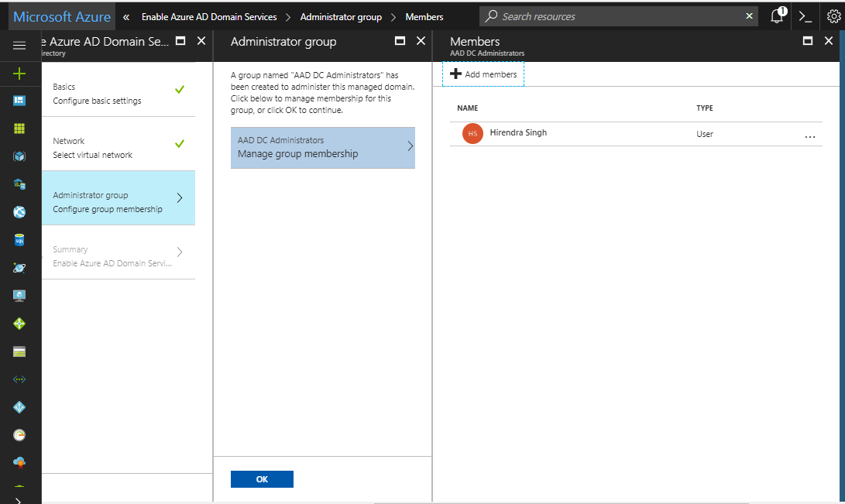Click inside Search resources field
The width and height of the screenshot is (845, 504).
point(620,17)
